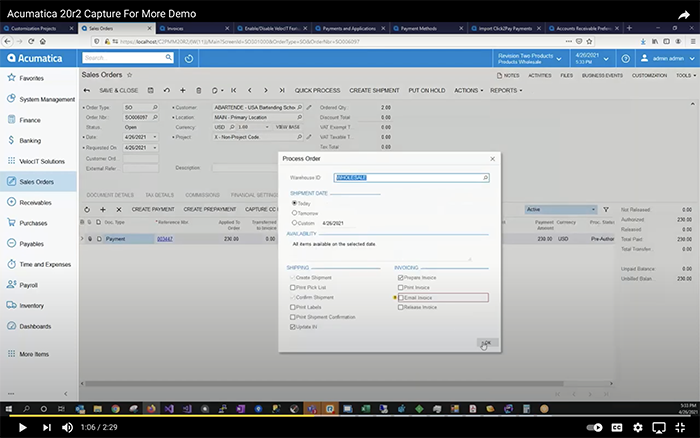Open the company branch selector
Image resolution: width=700 pixels, height=438 pixels.
(530, 58)
